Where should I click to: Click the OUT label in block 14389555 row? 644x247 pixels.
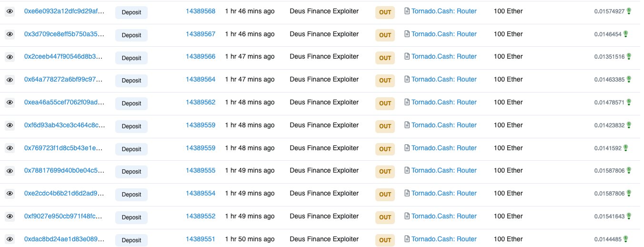click(385, 172)
